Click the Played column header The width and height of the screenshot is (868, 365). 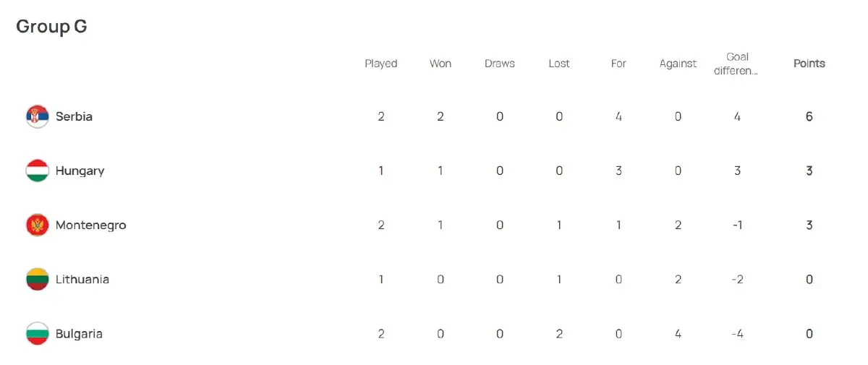click(x=380, y=64)
